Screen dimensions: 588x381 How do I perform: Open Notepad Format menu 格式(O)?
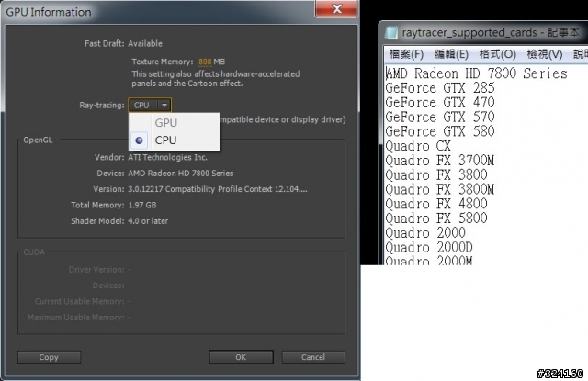497,54
